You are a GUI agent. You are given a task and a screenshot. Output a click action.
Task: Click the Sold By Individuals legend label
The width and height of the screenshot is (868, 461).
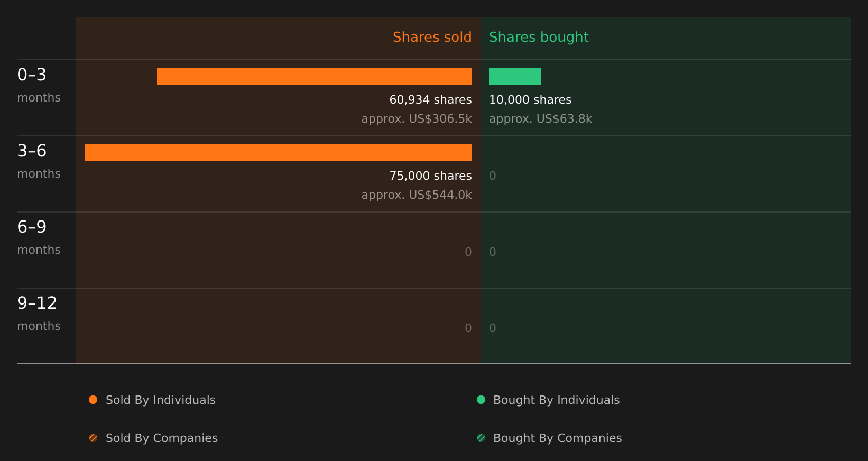click(x=161, y=400)
